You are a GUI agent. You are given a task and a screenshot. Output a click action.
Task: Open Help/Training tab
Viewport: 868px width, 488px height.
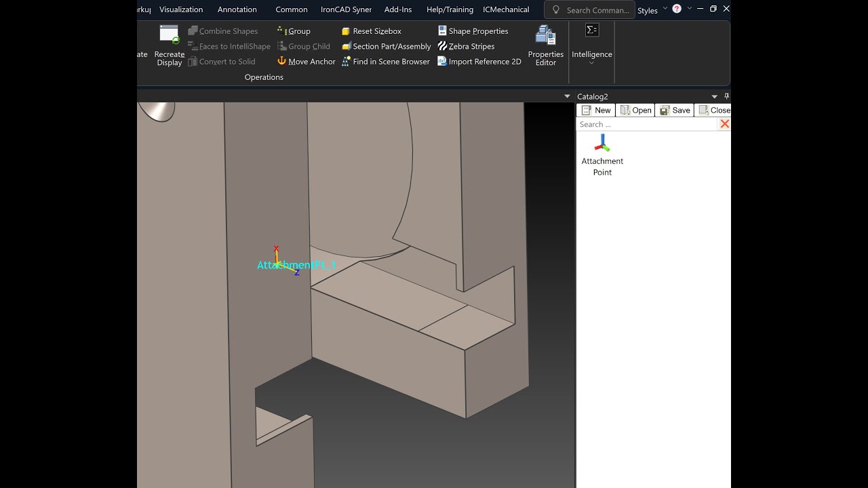tap(450, 9)
